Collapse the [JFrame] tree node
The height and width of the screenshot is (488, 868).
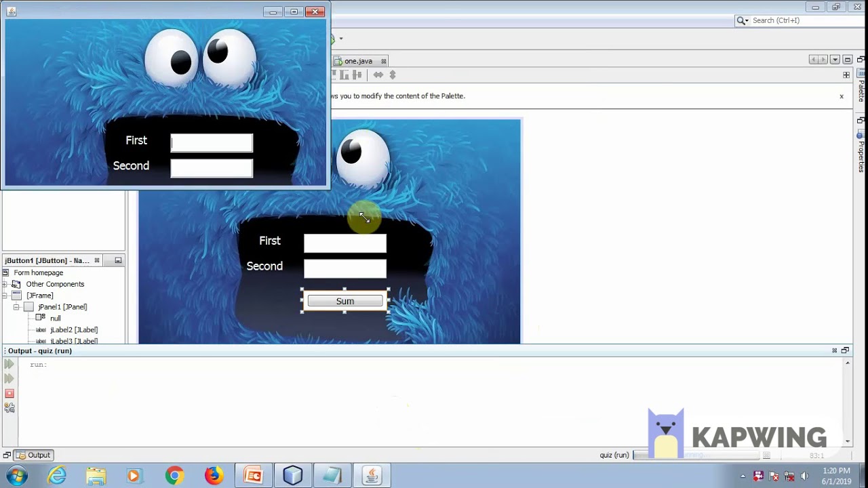tap(5, 296)
